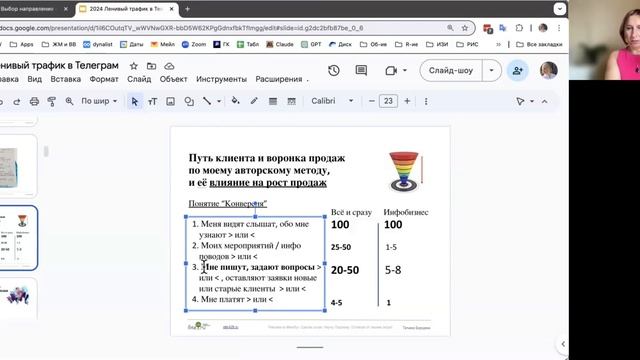Click the slide title 'Путь клиента и воронка продаж'
Screen dimensions: 640x360
pos(267,158)
